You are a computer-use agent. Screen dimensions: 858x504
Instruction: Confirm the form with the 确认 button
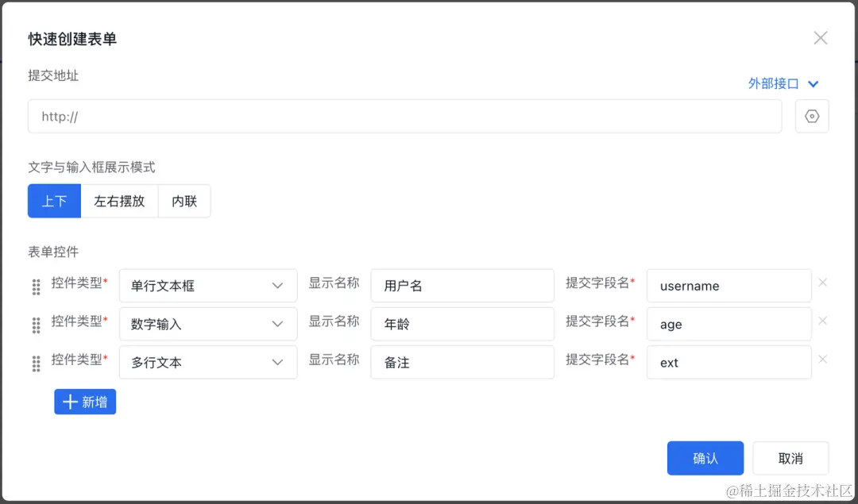705,458
